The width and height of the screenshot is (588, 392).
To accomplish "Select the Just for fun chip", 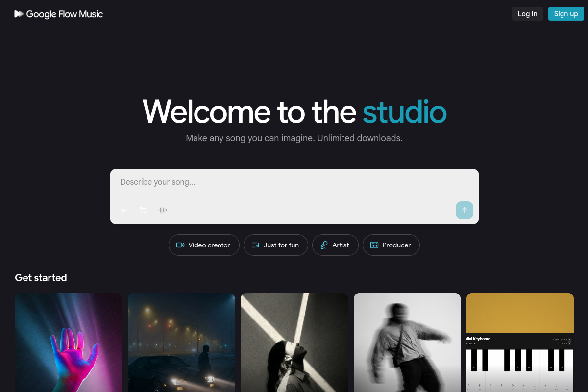I will [275, 245].
